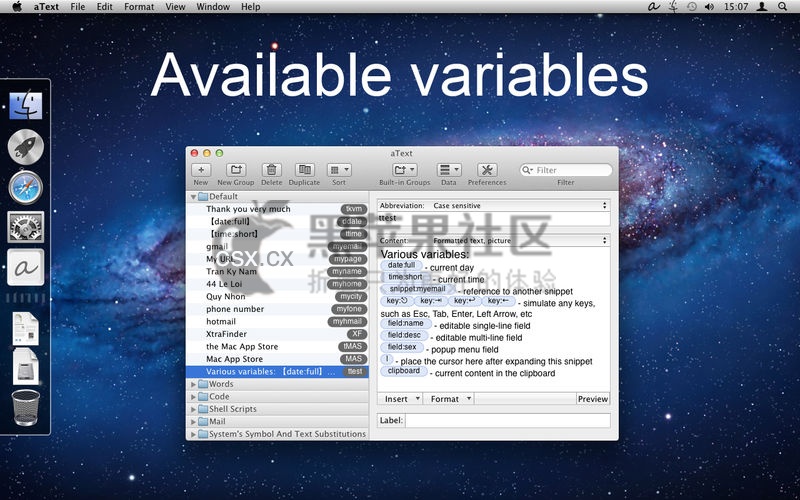Image resolution: width=800 pixels, height=500 pixels.
Task: Select the '44 Le Loi' snippet
Action: (x=277, y=284)
